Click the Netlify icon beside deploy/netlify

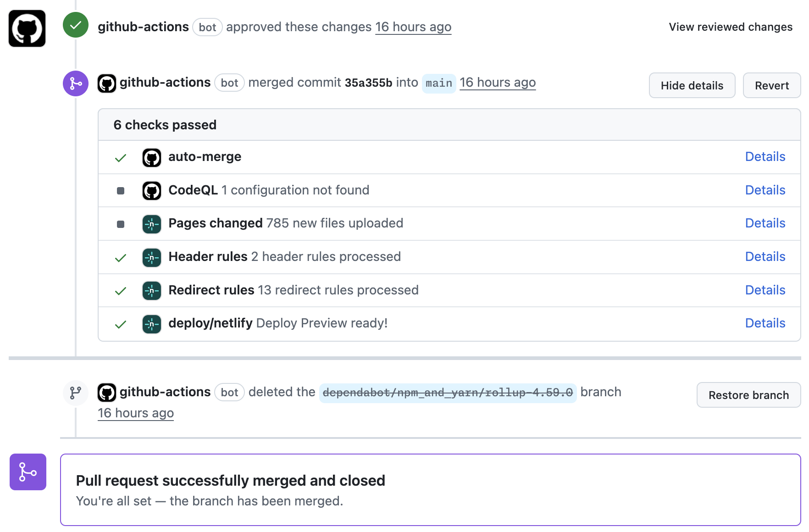151,324
